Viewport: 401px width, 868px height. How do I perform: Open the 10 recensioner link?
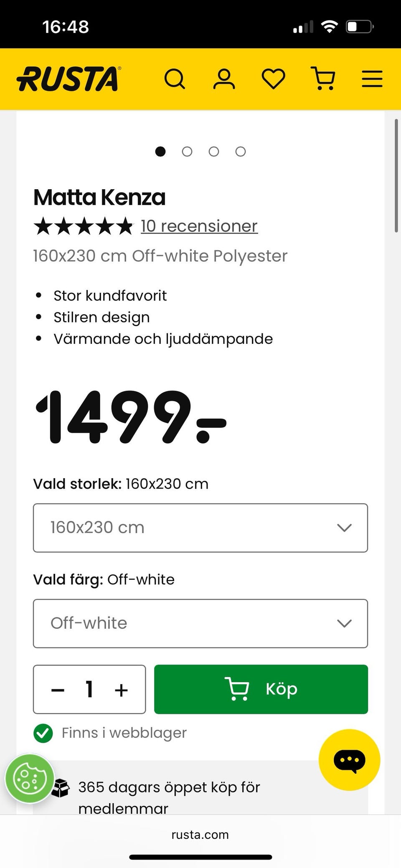pos(198,226)
